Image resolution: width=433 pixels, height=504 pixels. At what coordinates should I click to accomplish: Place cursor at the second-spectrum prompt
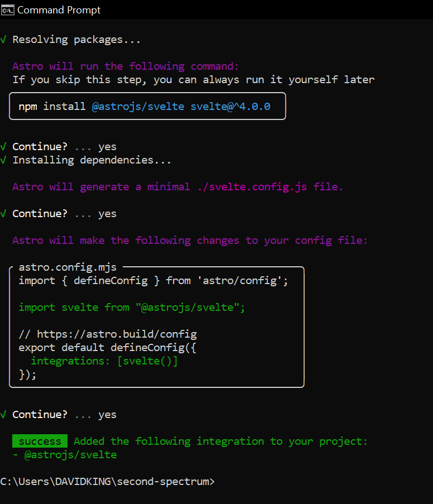pos(219,482)
